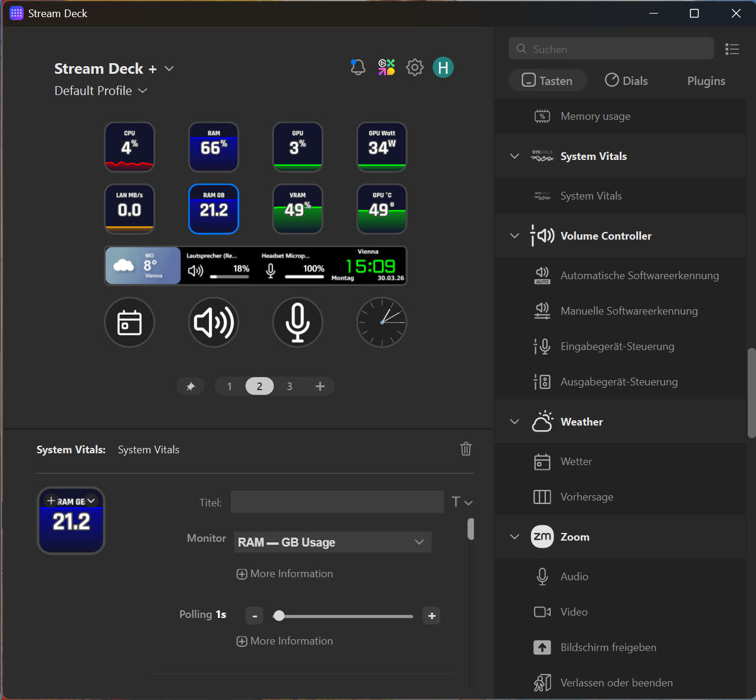Click More Information below the Monitor dropdown
The width and height of the screenshot is (756, 700).
point(284,573)
